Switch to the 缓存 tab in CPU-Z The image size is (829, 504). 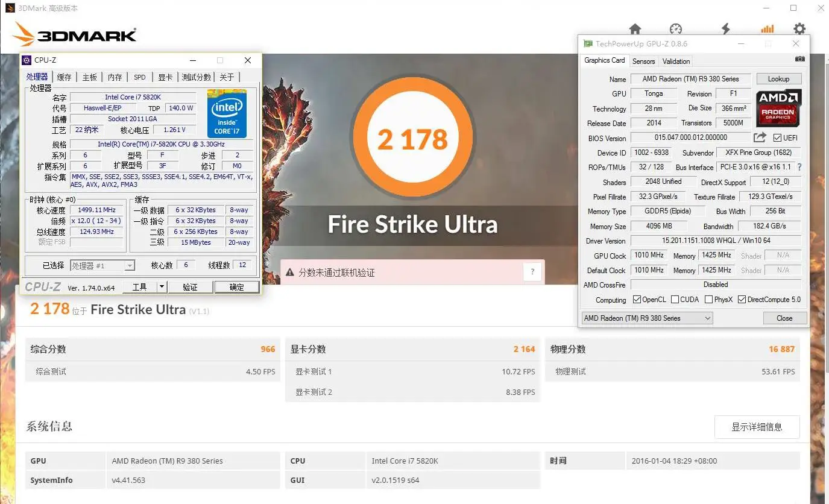tap(64, 77)
